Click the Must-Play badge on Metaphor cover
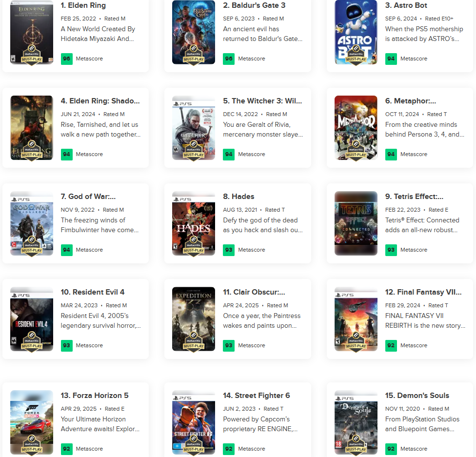 356,151
